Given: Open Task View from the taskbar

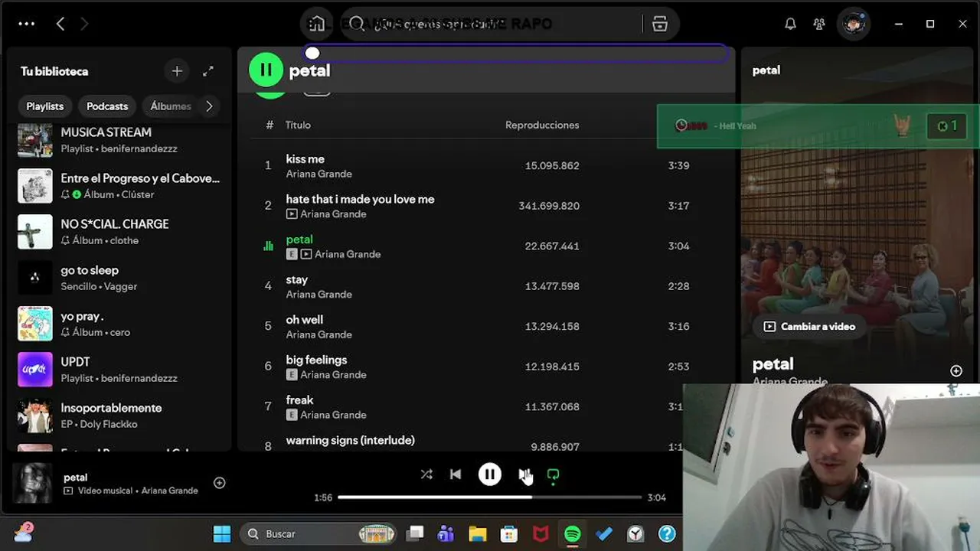Looking at the screenshot, I should (x=415, y=533).
